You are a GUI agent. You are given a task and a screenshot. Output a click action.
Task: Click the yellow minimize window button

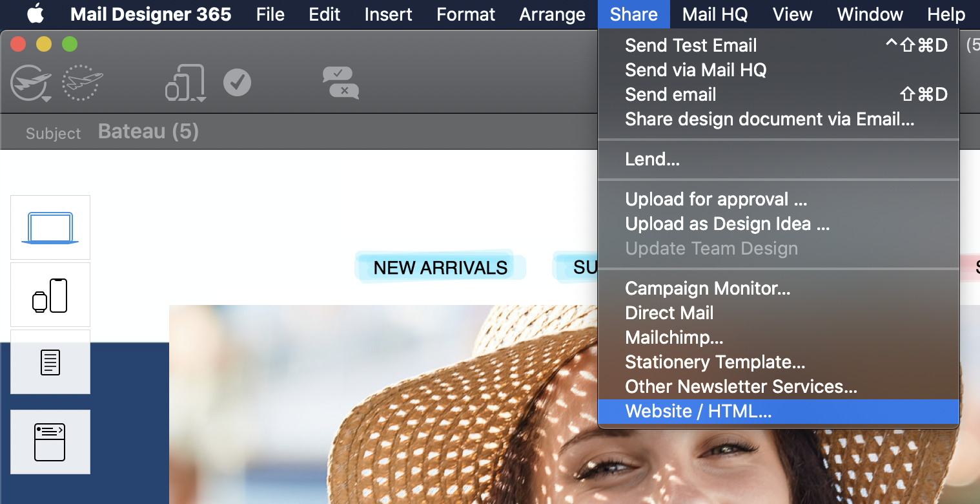pyautogui.click(x=43, y=45)
